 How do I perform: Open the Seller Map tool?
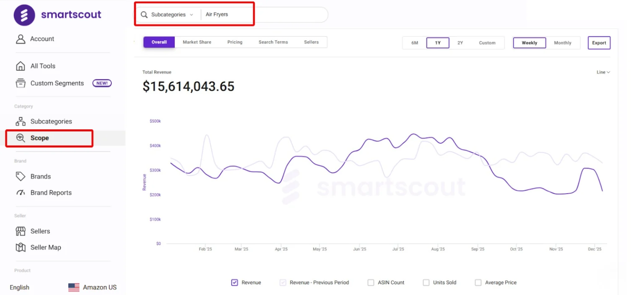point(45,247)
